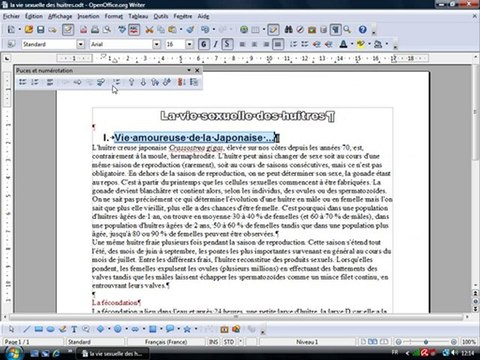Open the Insertion menu
Screen dimensions: 480x360
click(88, 16)
